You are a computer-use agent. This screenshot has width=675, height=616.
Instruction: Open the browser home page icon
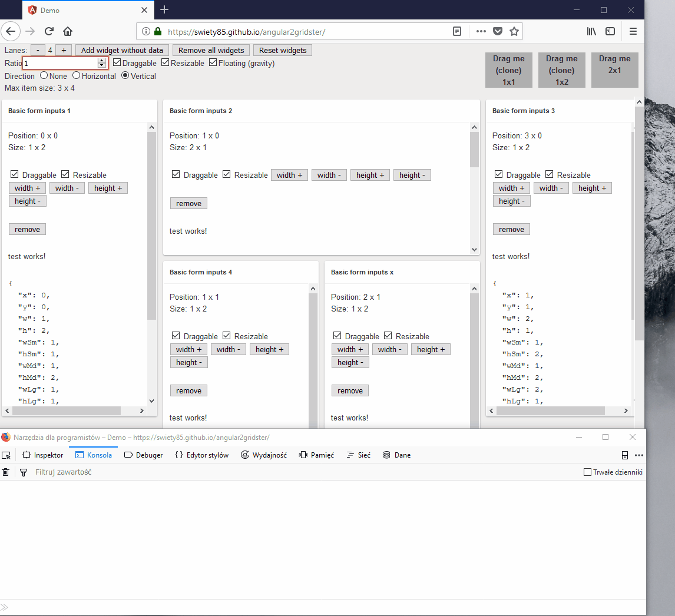[68, 31]
